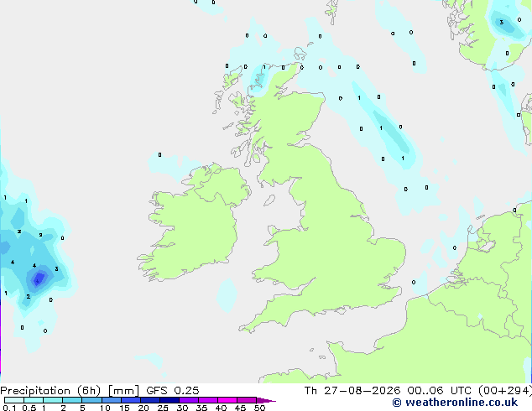Select the 25–30 mm legend color swatch
This screenshot has width=532, height=411.
pyautogui.click(x=169, y=400)
